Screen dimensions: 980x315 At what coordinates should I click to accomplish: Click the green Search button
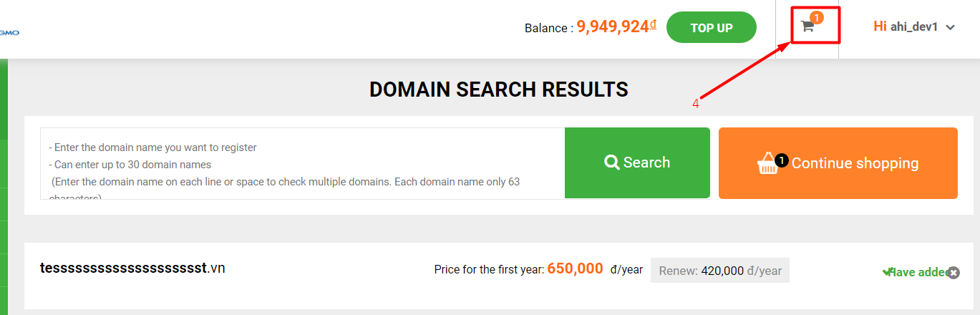coord(637,163)
